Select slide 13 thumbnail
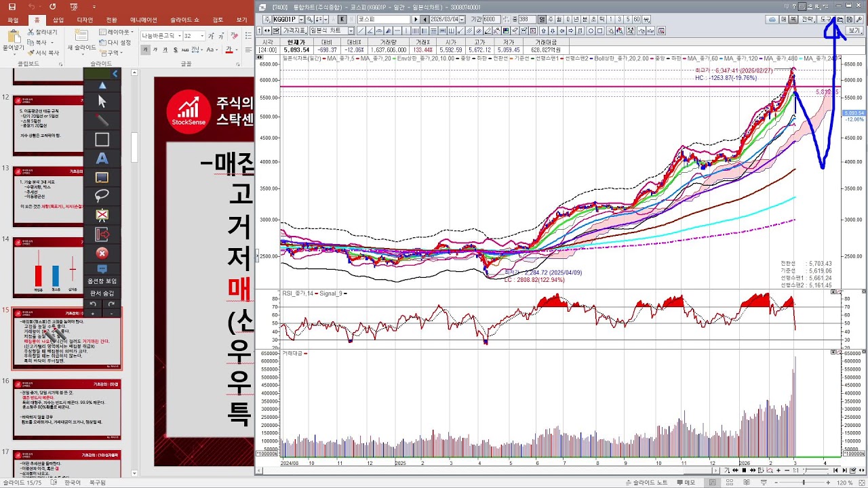The height and width of the screenshot is (488, 868). 67,197
